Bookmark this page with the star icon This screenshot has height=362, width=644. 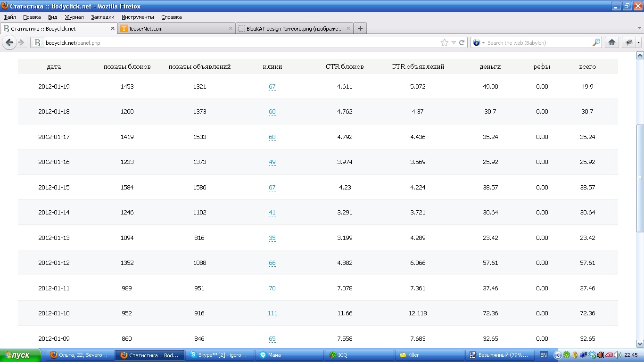(x=444, y=42)
